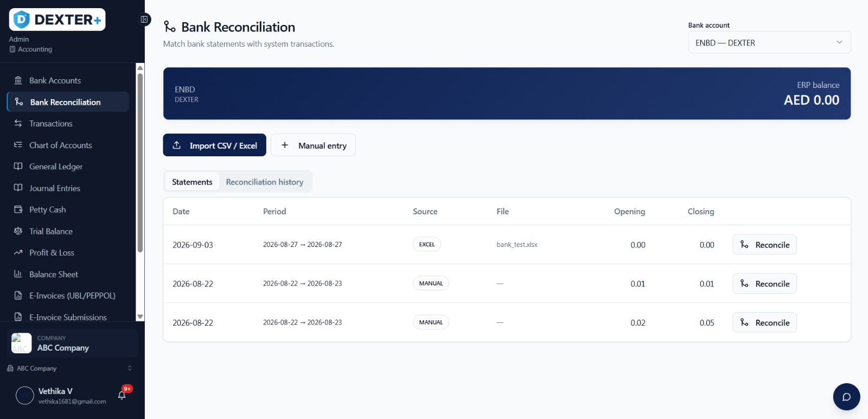Click the Opening column header
Image resolution: width=868 pixels, height=419 pixels.
[629, 212]
